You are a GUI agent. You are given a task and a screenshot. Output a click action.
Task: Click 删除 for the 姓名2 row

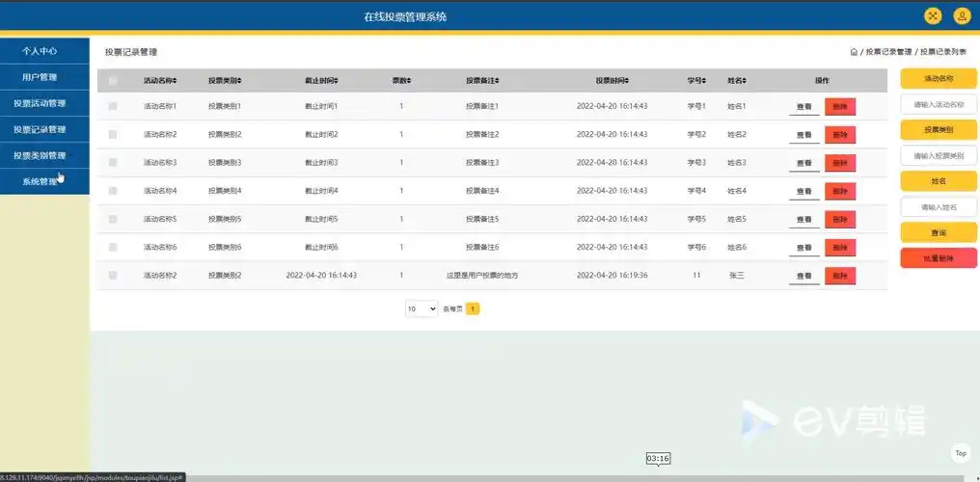click(x=840, y=135)
